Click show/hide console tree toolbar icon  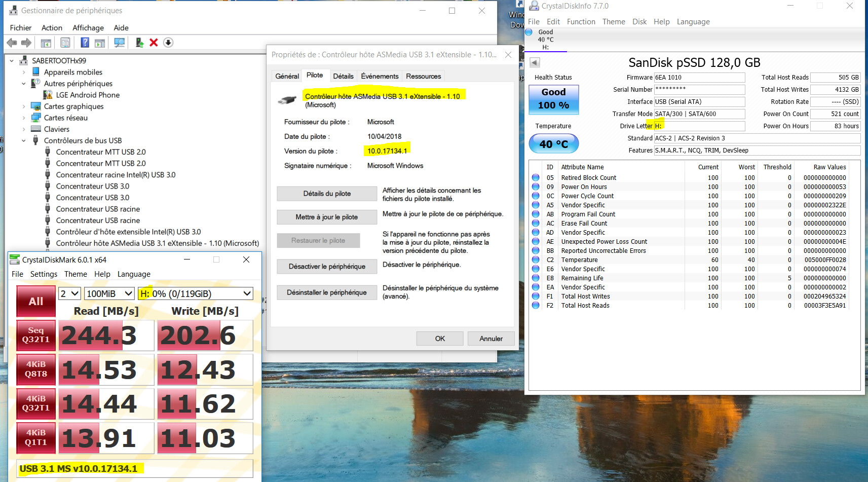coord(46,43)
